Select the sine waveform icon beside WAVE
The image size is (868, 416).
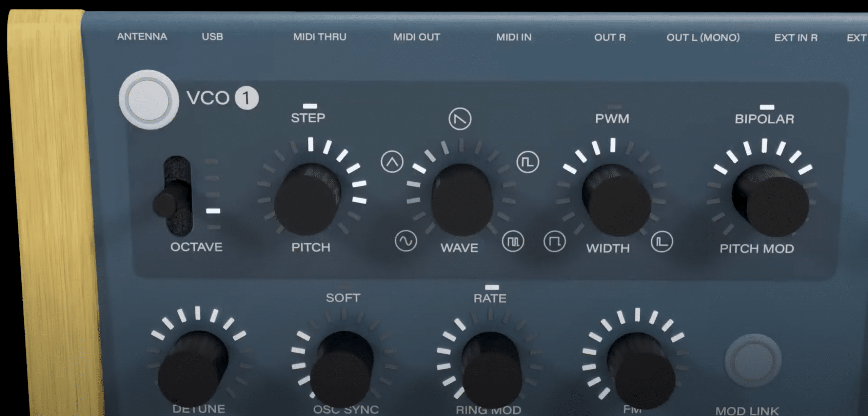[x=406, y=241]
